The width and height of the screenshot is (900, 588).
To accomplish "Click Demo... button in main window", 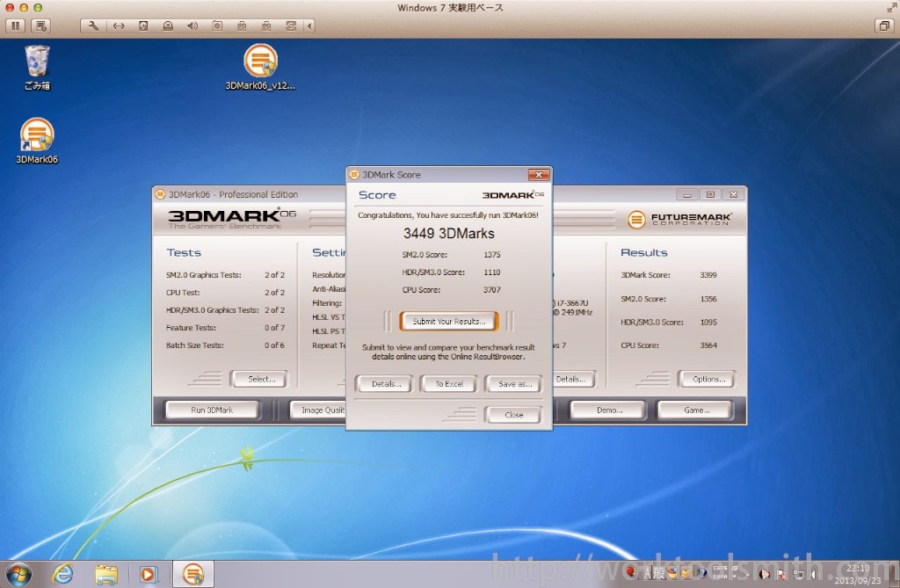I will tap(609, 410).
